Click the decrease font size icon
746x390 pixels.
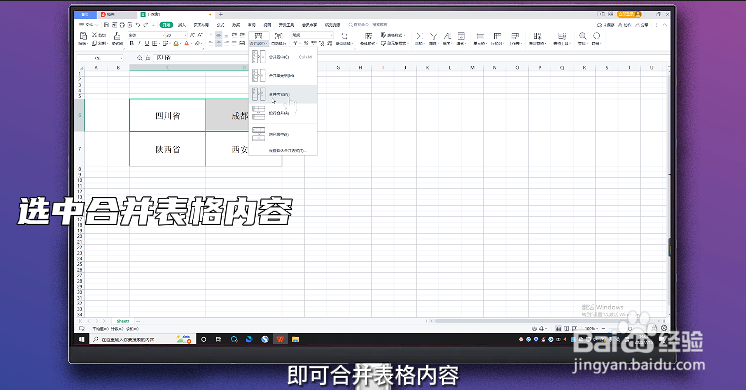click(x=200, y=35)
